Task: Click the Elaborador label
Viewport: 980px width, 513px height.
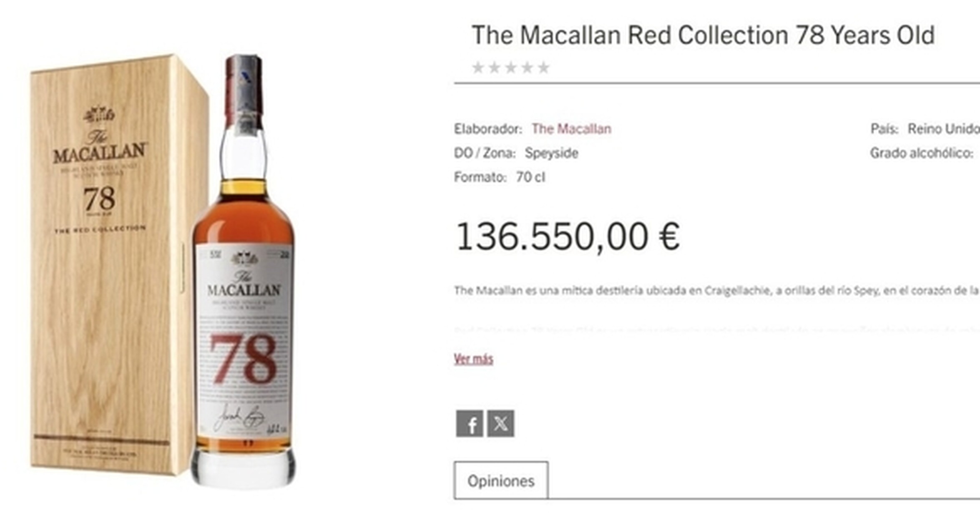Action: click(x=488, y=129)
